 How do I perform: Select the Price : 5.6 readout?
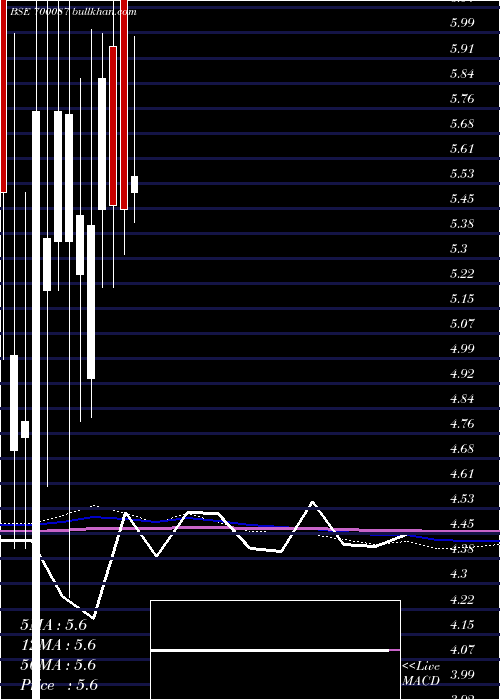(x=59, y=685)
